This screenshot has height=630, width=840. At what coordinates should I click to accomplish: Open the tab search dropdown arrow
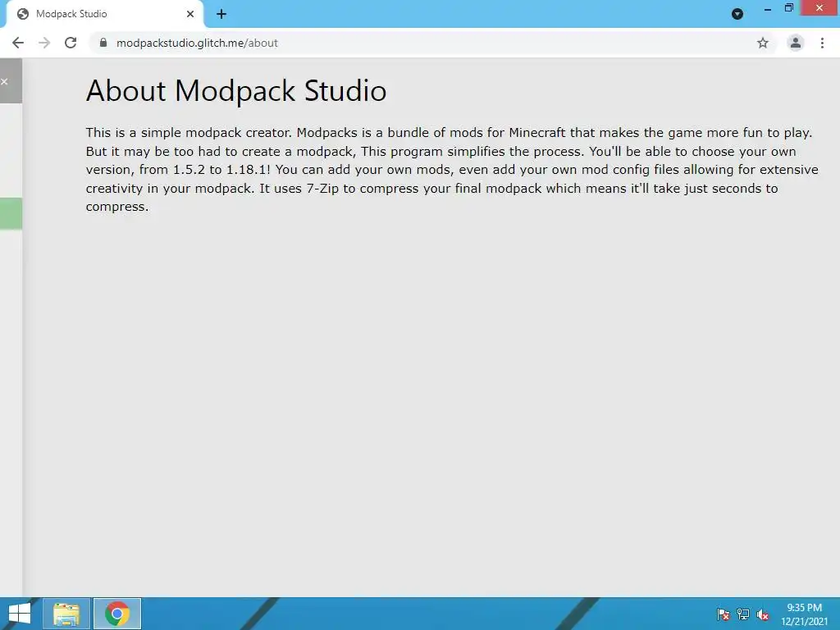tap(737, 14)
